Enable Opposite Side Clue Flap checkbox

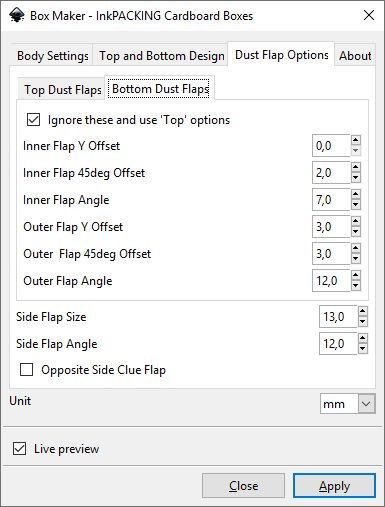tap(26, 370)
